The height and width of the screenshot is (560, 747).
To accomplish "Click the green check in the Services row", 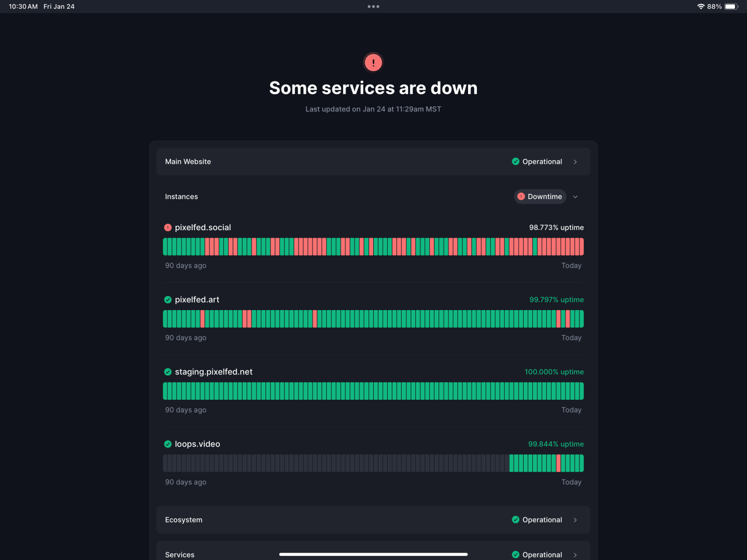I will click(515, 554).
